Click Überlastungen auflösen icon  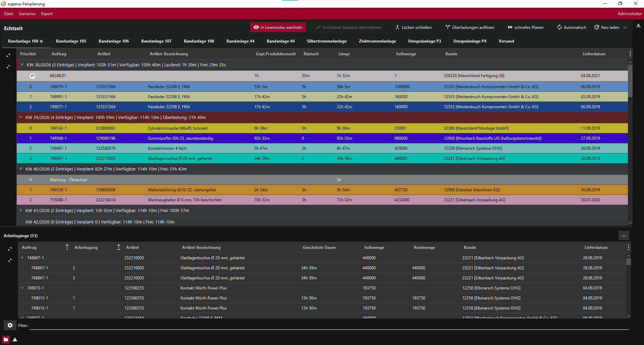click(447, 27)
